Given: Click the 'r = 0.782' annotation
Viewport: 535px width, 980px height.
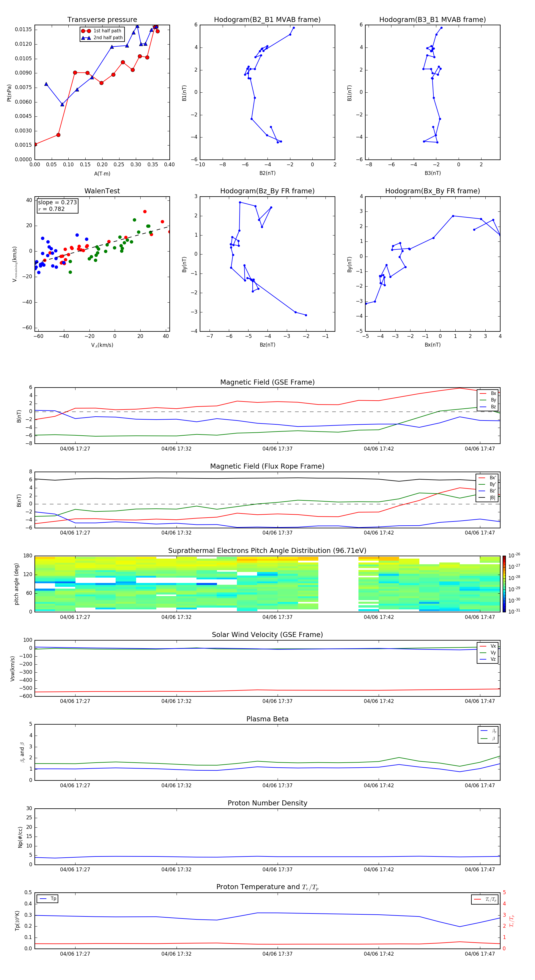Looking at the screenshot, I should point(51,209).
